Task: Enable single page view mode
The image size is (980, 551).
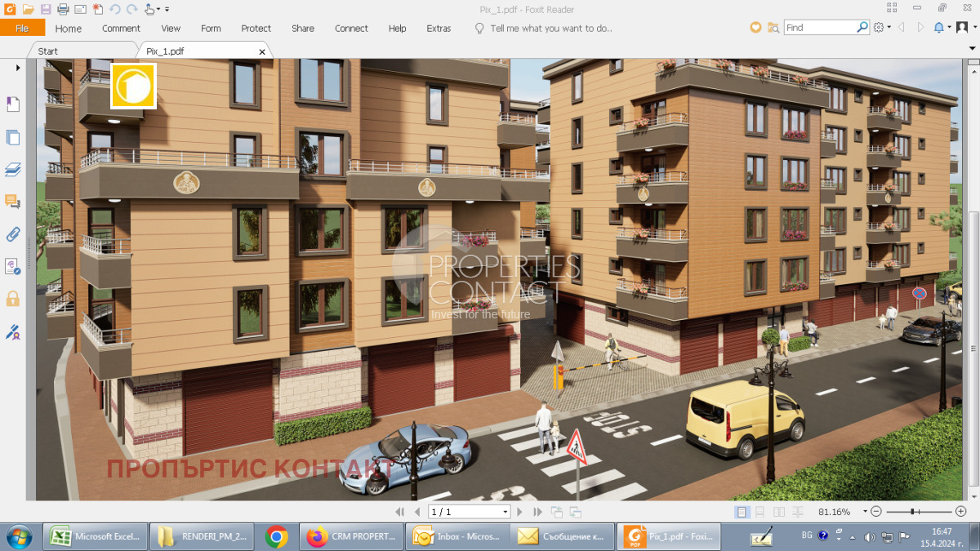Action: coord(742,512)
